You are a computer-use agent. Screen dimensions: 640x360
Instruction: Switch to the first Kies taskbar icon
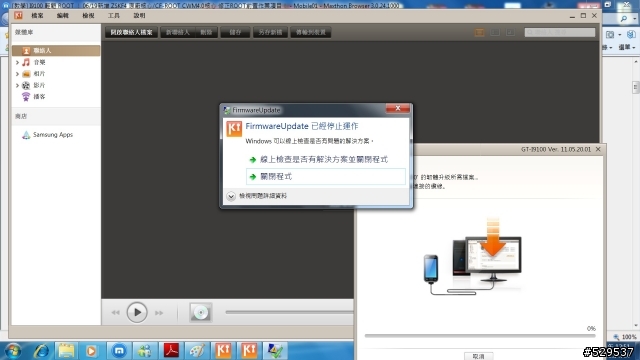pyautogui.click(x=223, y=351)
